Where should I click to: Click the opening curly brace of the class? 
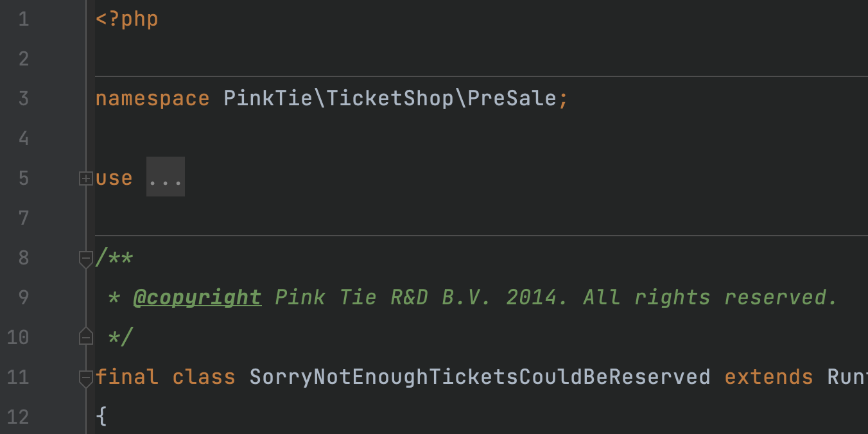(101, 417)
